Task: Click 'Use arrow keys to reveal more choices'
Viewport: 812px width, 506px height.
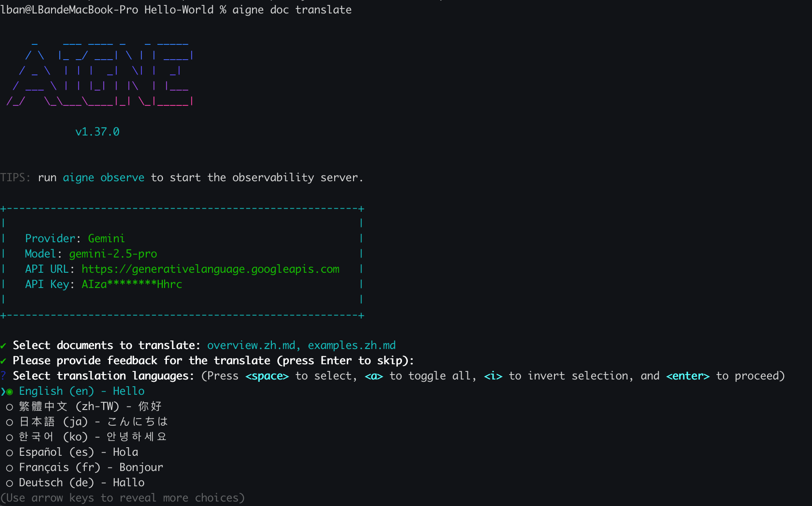Action: [x=122, y=498]
